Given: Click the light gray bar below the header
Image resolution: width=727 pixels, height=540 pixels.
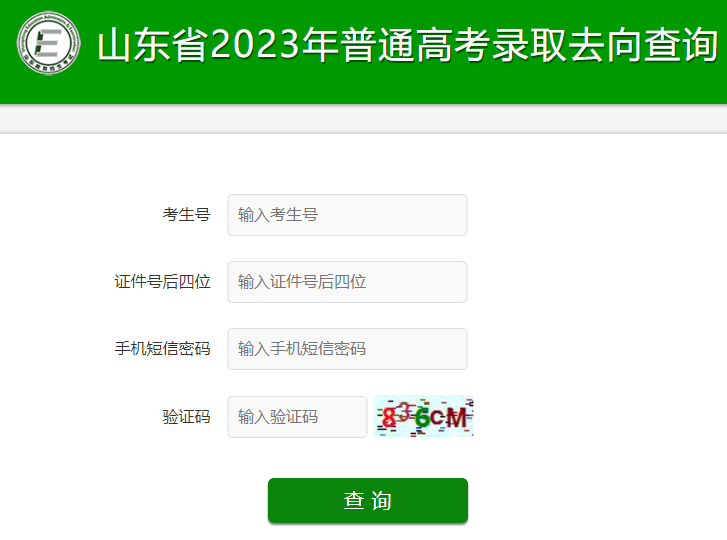Looking at the screenshot, I should coord(364,119).
